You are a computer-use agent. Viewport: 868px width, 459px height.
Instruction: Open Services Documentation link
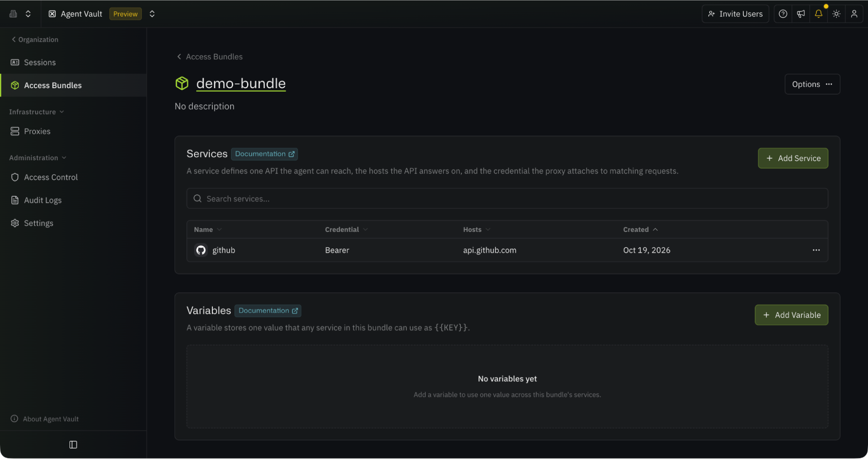[264, 154]
